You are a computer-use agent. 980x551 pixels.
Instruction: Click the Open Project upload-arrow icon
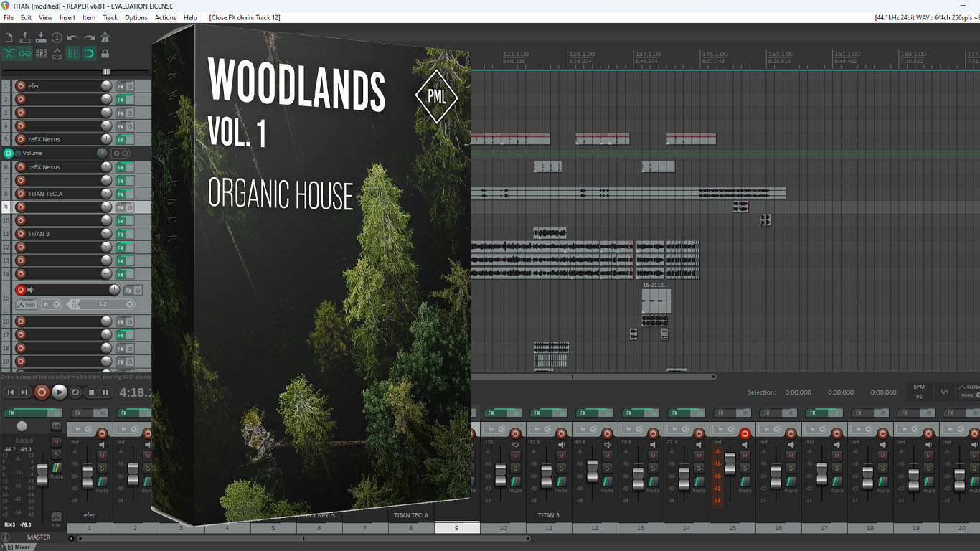pyautogui.click(x=25, y=37)
